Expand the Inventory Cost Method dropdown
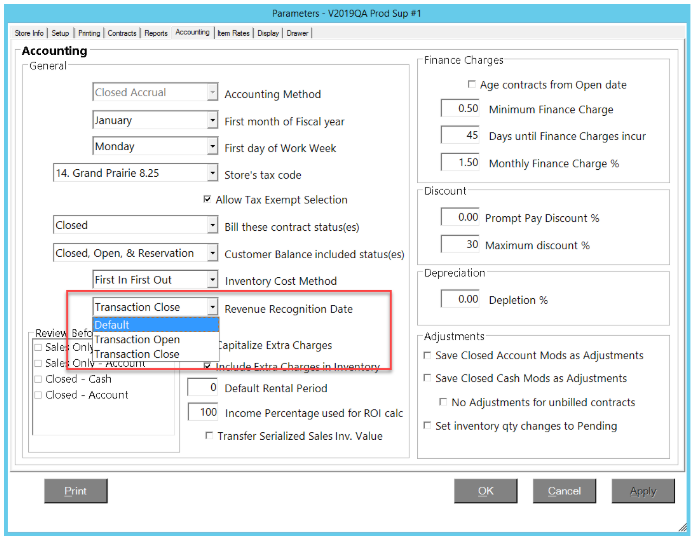Viewport: 693px width, 537px height. tap(212, 281)
